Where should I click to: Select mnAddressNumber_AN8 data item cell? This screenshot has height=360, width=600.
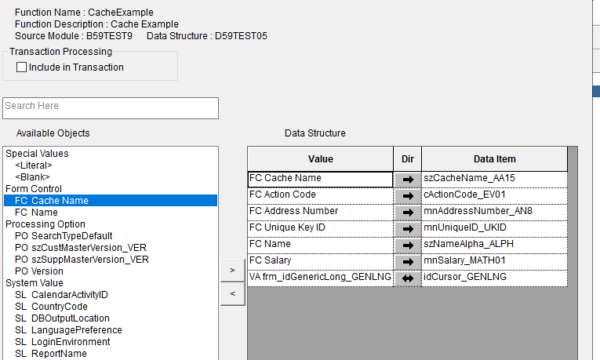495,212
